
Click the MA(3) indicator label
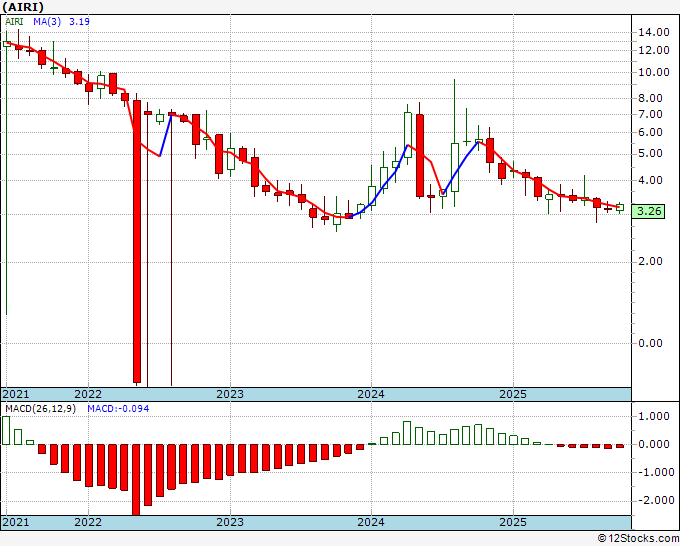[47, 21]
